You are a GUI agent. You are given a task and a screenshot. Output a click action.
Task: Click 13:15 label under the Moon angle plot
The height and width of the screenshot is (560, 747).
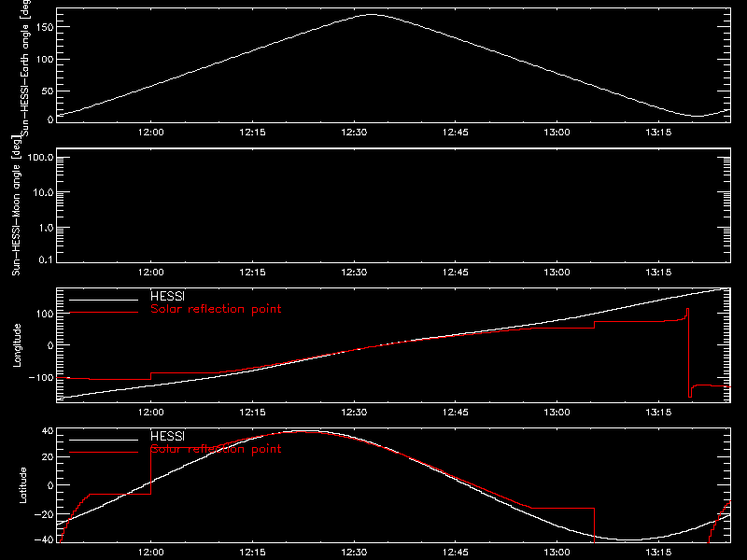pyautogui.click(x=658, y=273)
